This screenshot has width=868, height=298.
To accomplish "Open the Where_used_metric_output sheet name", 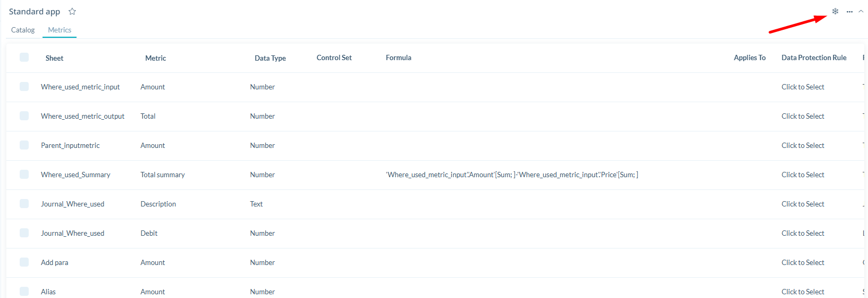I will click(x=82, y=117).
